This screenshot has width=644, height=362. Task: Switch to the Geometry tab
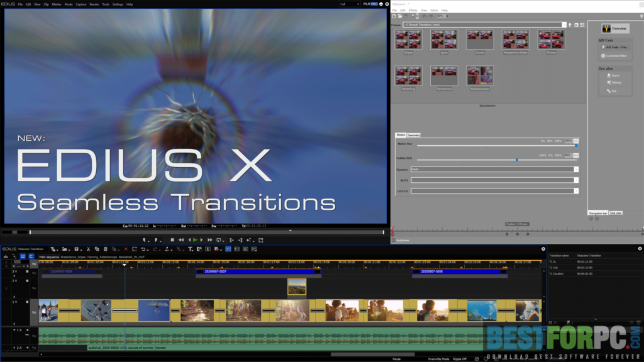click(x=414, y=135)
